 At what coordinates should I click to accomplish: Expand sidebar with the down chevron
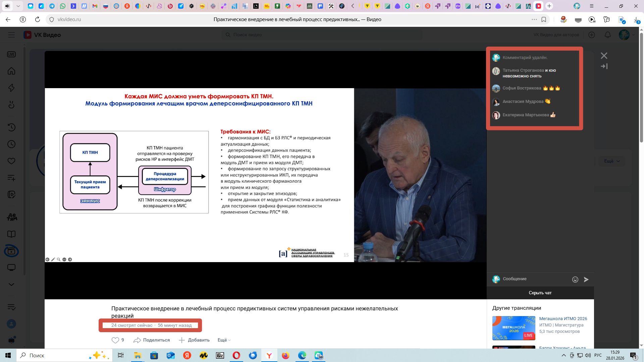pyautogui.click(x=11, y=284)
